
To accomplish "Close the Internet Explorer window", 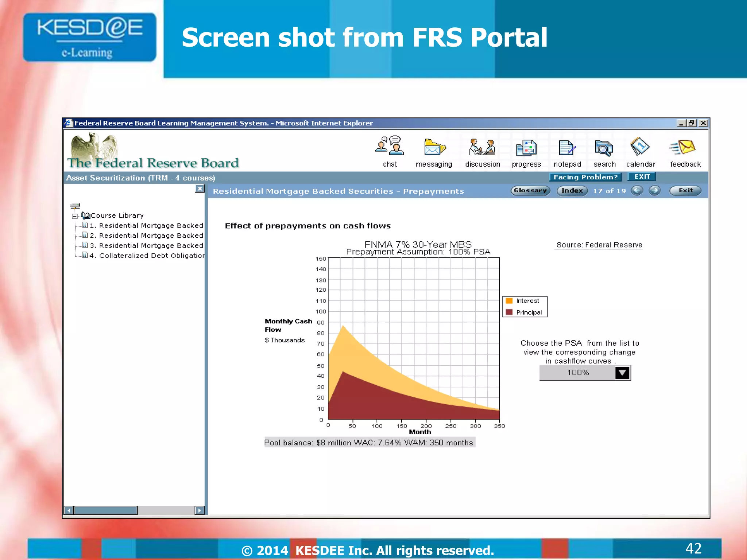I will 703,123.
